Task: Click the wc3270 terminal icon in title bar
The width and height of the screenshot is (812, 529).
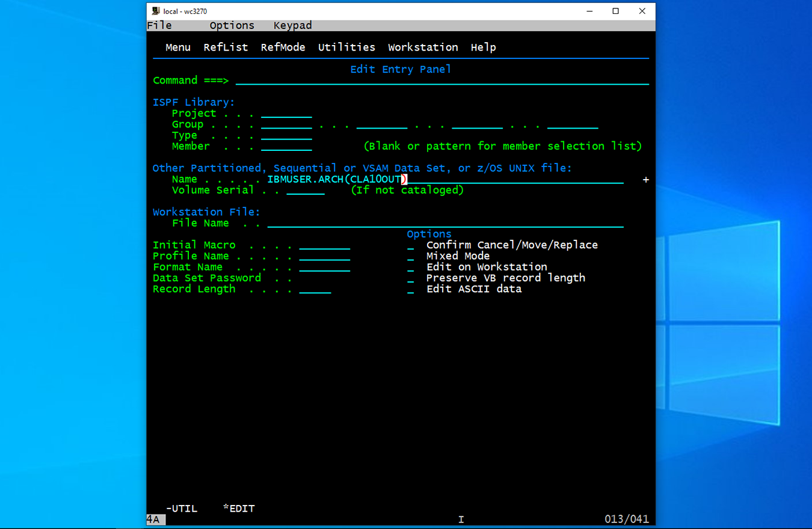Action: point(156,11)
